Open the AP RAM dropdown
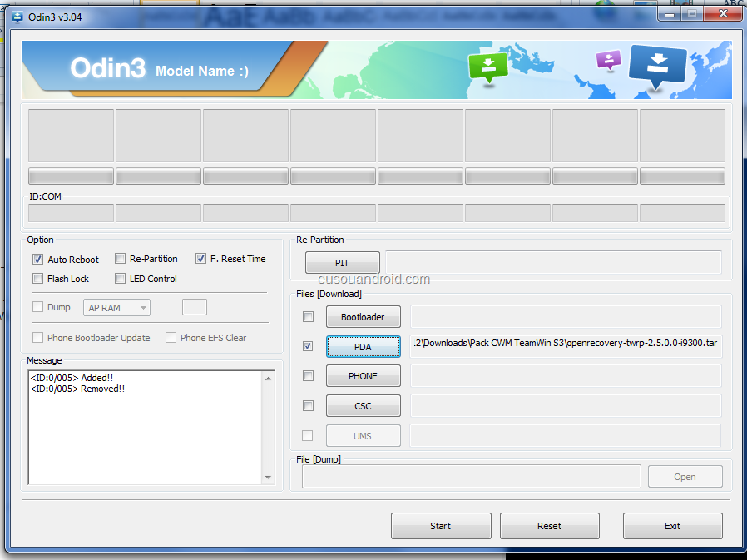This screenshot has width=747, height=560. (x=116, y=308)
